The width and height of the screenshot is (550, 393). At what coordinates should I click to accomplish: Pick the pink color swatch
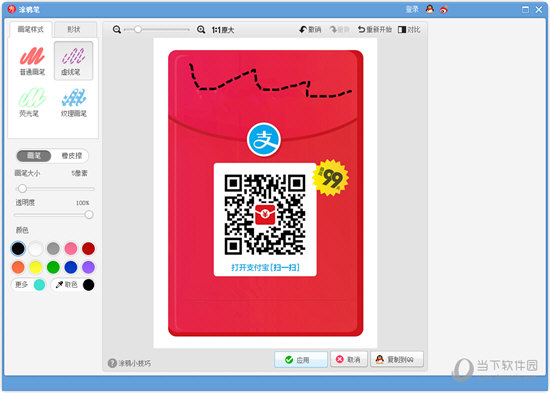click(71, 248)
